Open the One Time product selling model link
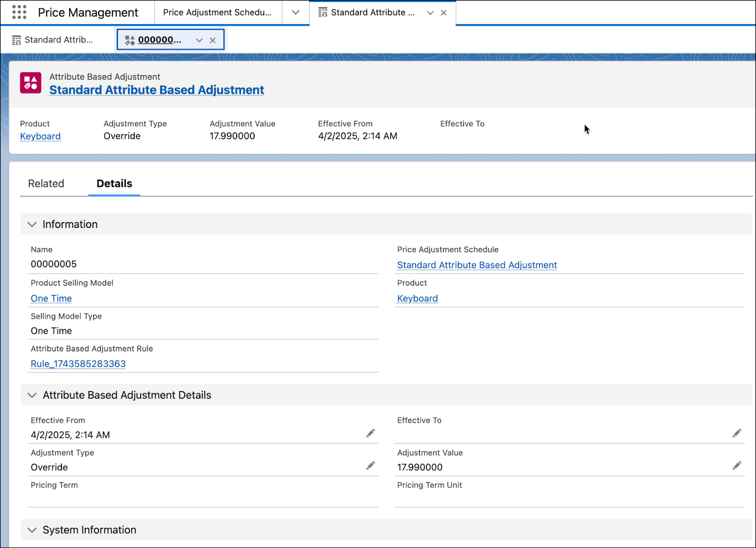756x548 pixels. [x=52, y=298]
